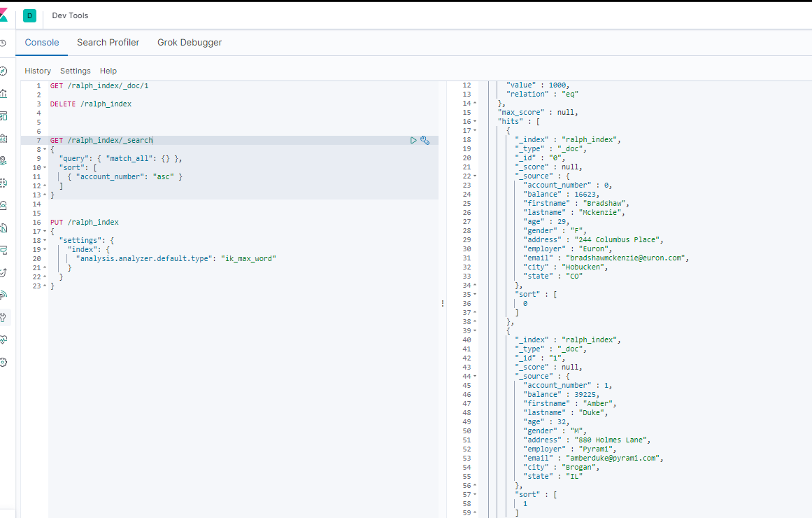The height and width of the screenshot is (518, 812).
Task: Open the Search Profiler tab
Action: [x=108, y=43]
